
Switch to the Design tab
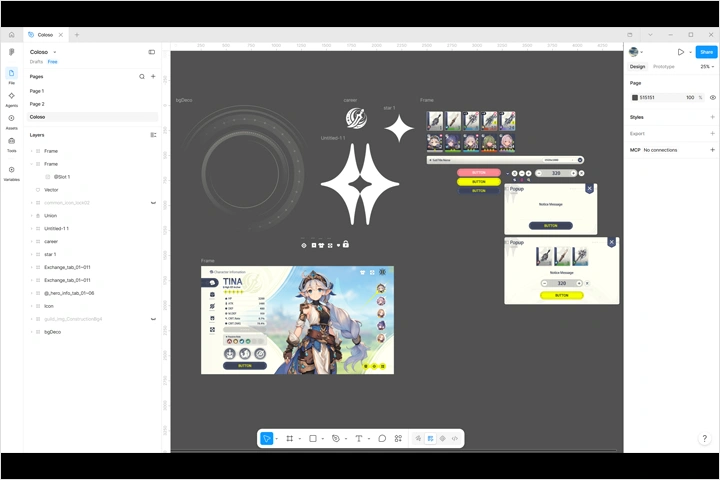tap(637, 67)
